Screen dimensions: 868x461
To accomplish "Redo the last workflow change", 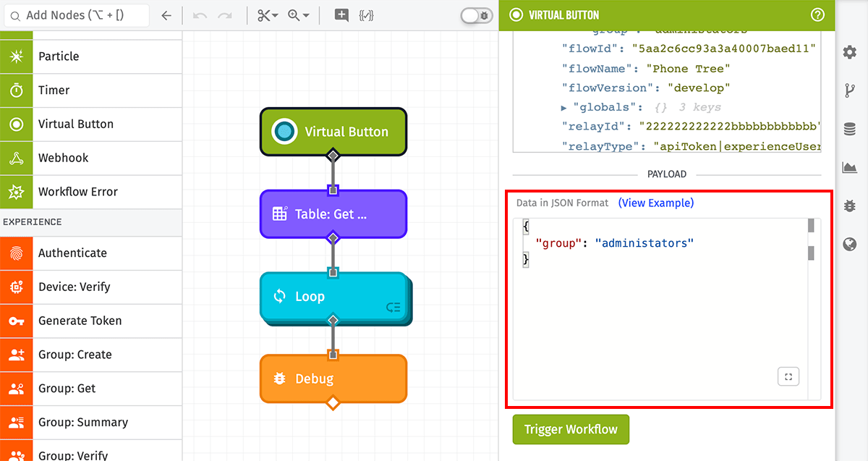I will [225, 15].
